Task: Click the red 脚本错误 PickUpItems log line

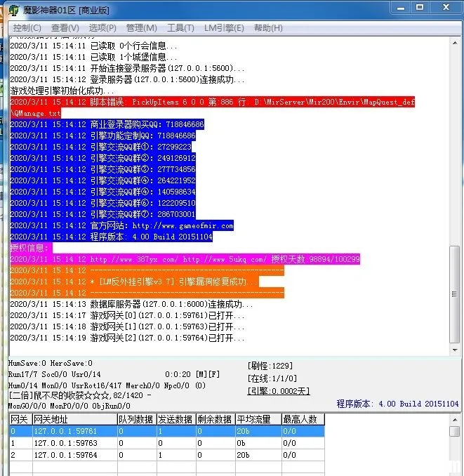Action: [x=213, y=108]
